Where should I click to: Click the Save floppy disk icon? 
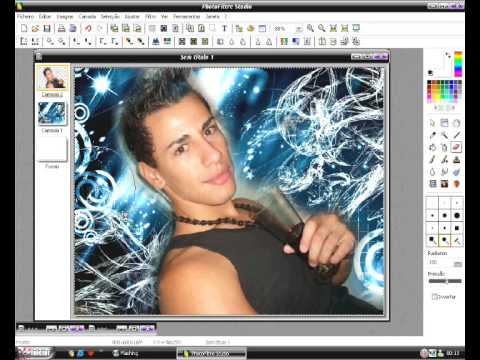(47, 28)
